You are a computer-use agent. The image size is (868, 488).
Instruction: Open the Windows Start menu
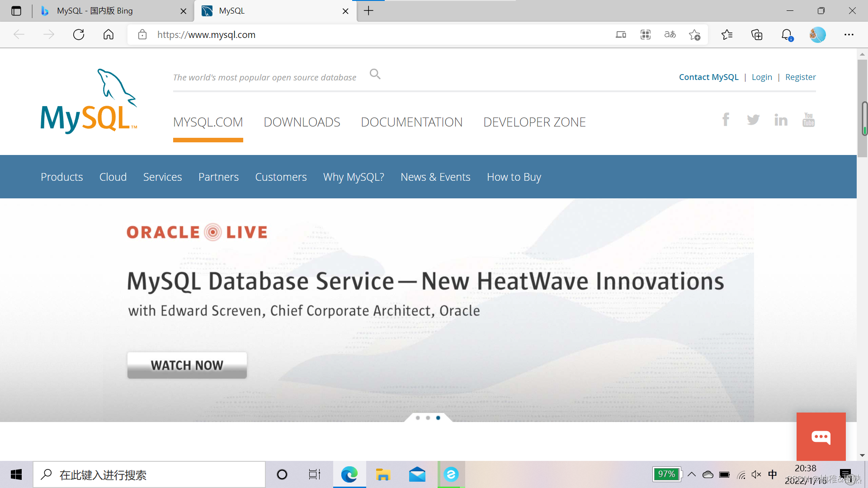tap(16, 474)
